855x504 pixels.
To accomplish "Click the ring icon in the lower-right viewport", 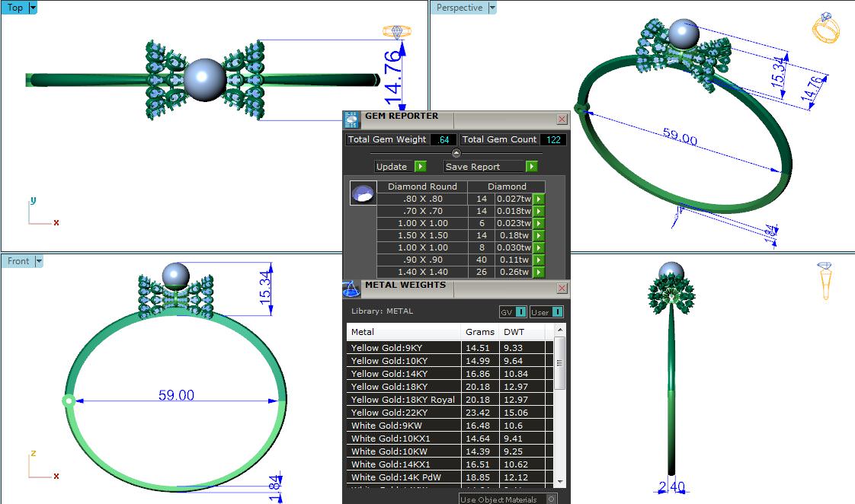I will click(x=826, y=281).
